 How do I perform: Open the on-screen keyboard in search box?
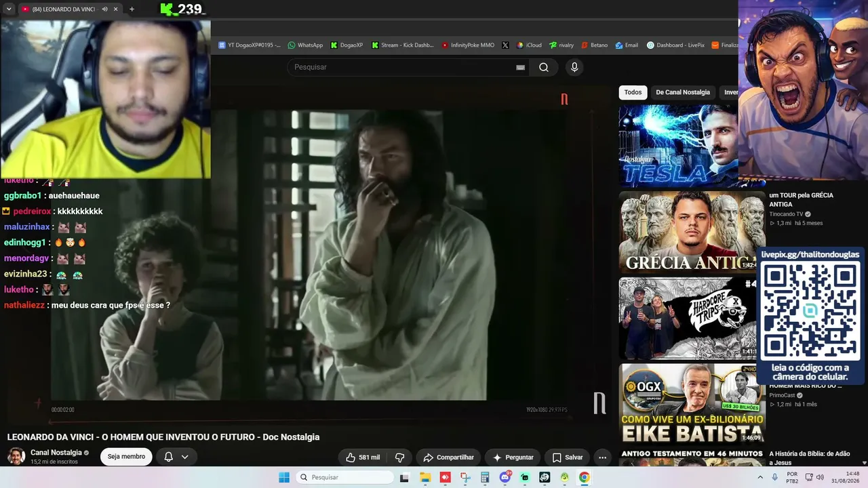(521, 67)
